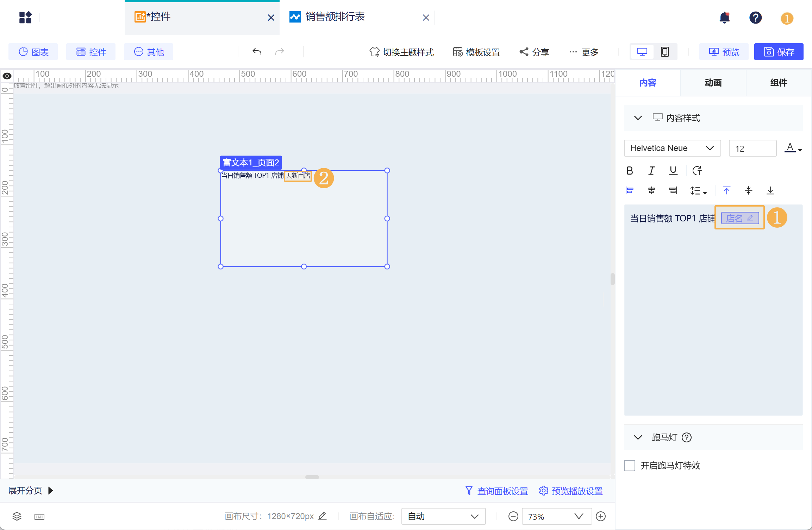The image size is (812, 530).
Task: Collapse the 内容样式 section
Action: [638, 118]
